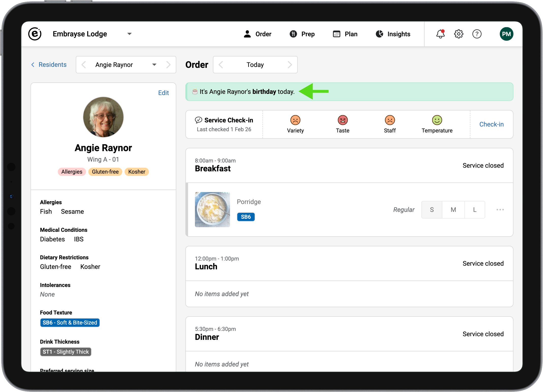This screenshot has height=392, width=543.
Task: Select medium M serving size for Porridge
Action: 453,210
